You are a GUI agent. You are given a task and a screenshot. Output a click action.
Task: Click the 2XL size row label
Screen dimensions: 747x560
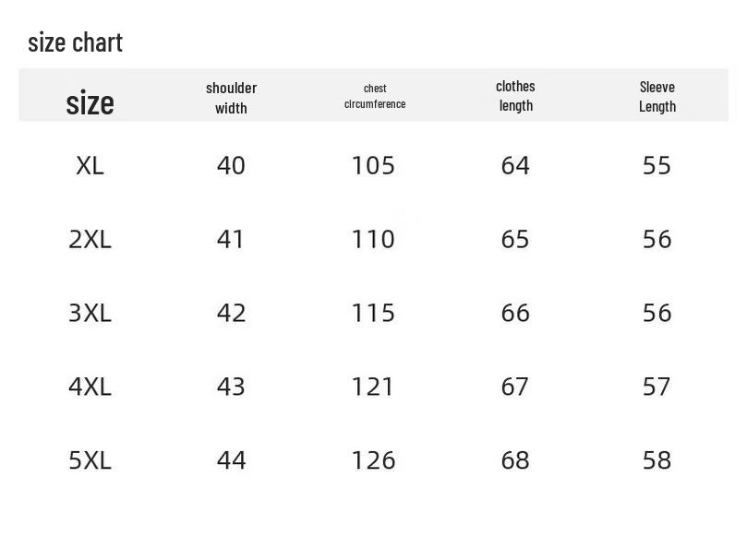pyautogui.click(x=90, y=240)
